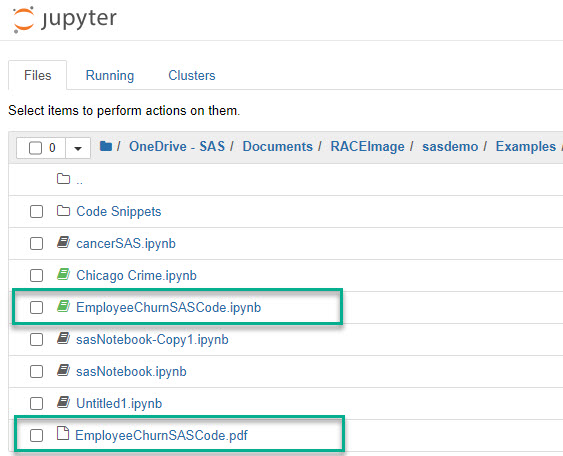The width and height of the screenshot is (563, 456).
Task: Click the root folder icon in breadcrumb
Action: point(106,146)
